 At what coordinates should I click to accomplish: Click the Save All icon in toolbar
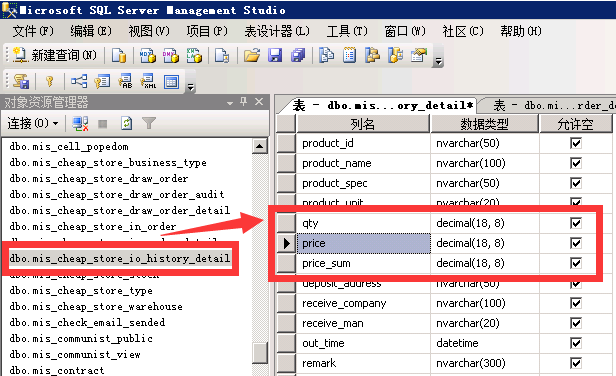[x=298, y=55]
